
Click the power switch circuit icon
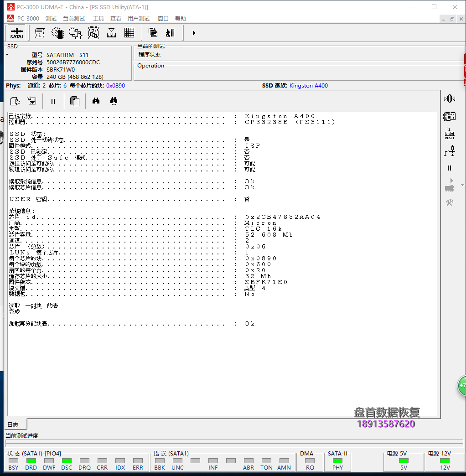(x=450, y=151)
